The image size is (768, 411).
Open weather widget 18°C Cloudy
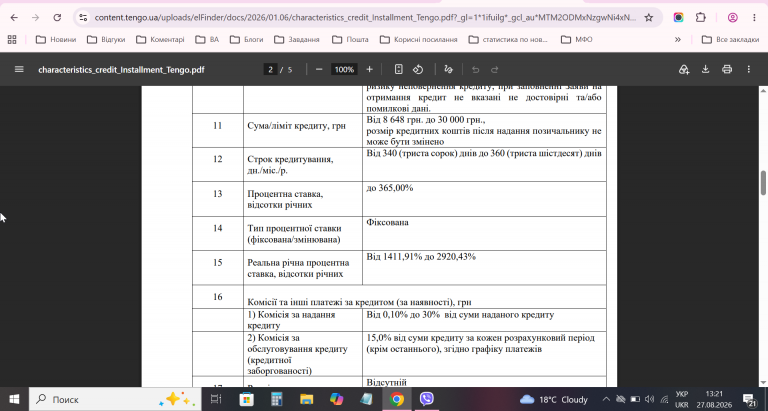[x=553, y=399]
